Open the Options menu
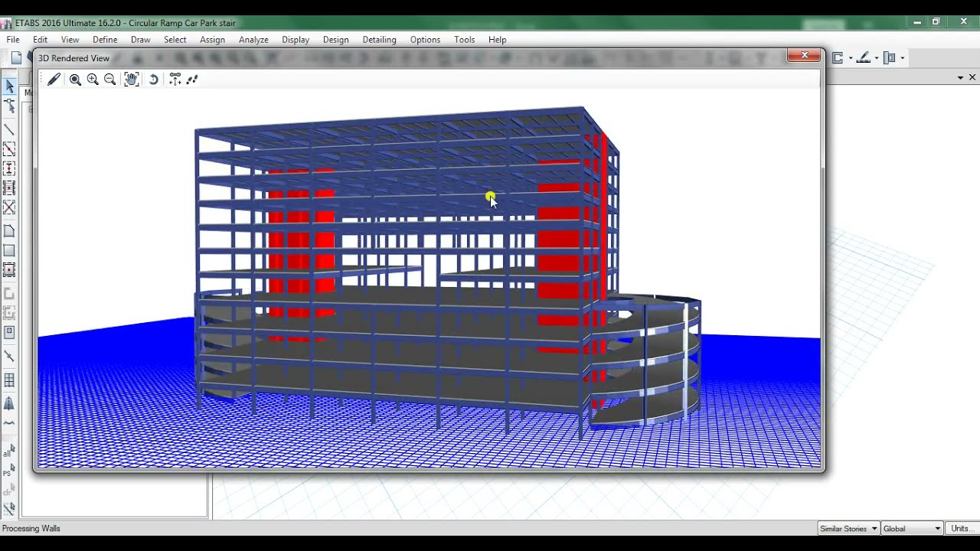 (x=425, y=40)
